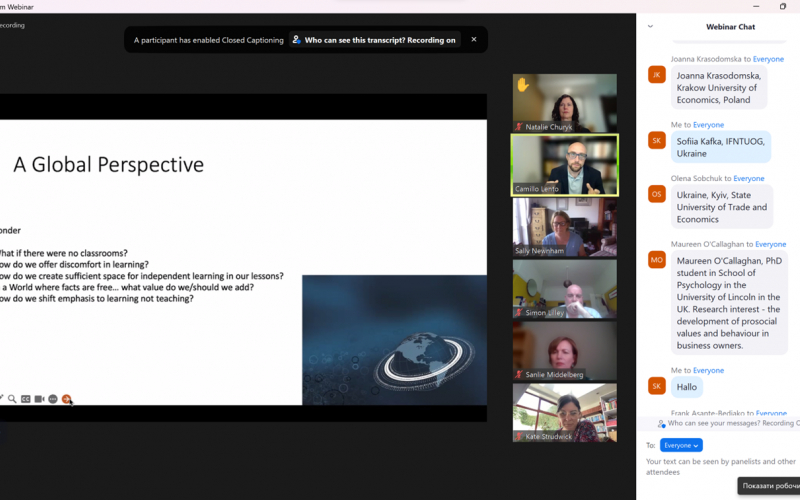Click the raised hand icon on Natalie Churyk's video

pyautogui.click(x=523, y=84)
